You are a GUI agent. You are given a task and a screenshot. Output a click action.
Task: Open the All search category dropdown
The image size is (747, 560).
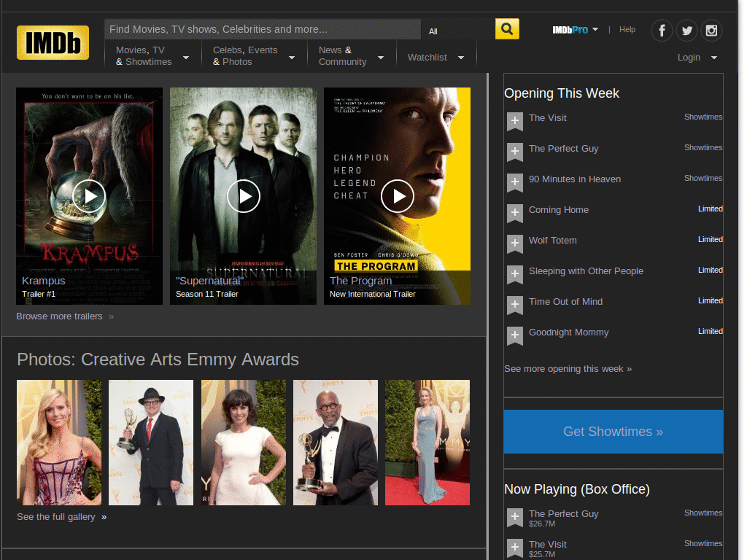(x=433, y=31)
